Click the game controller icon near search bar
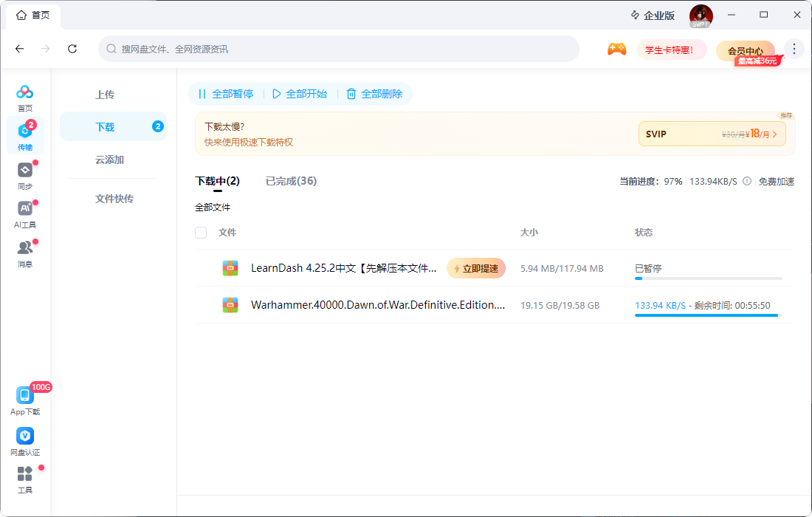 click(617, 48)
